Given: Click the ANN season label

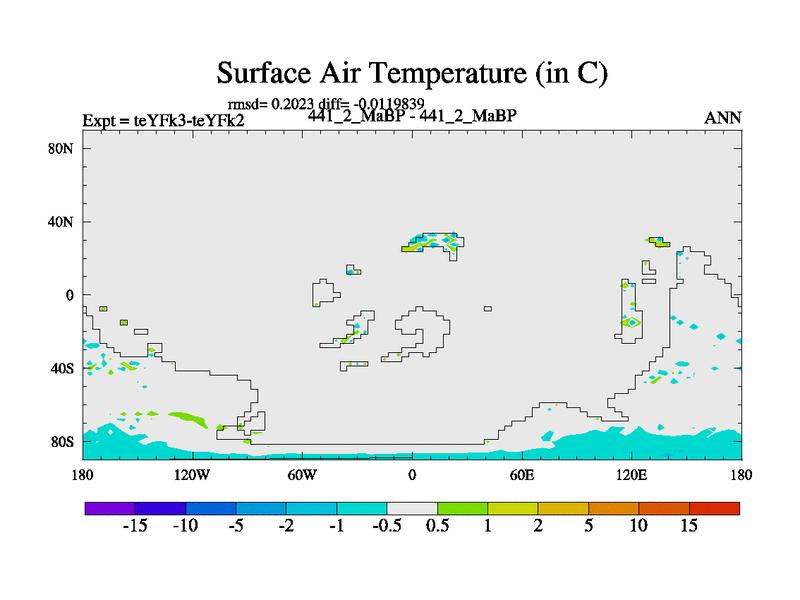Looking at the screenshot, I should click(722, 118).
